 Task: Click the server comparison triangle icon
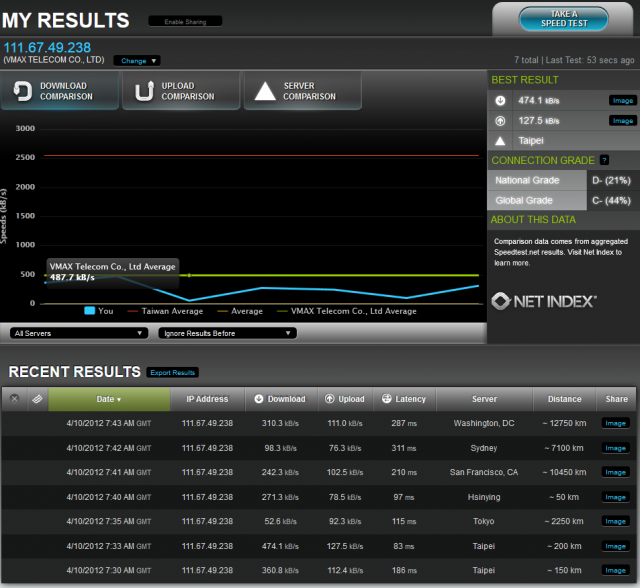[265, 91]
